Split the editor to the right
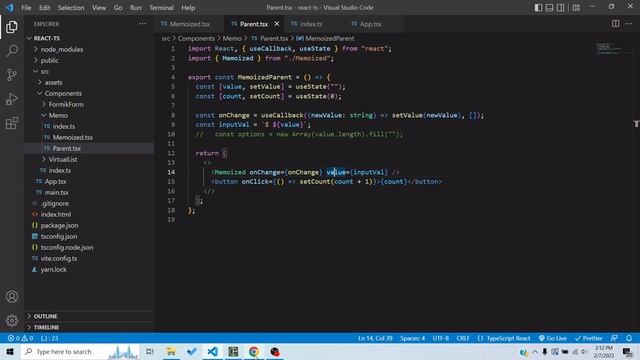The height and width of the screenshot is (360, 640). [x=616, y=24]
